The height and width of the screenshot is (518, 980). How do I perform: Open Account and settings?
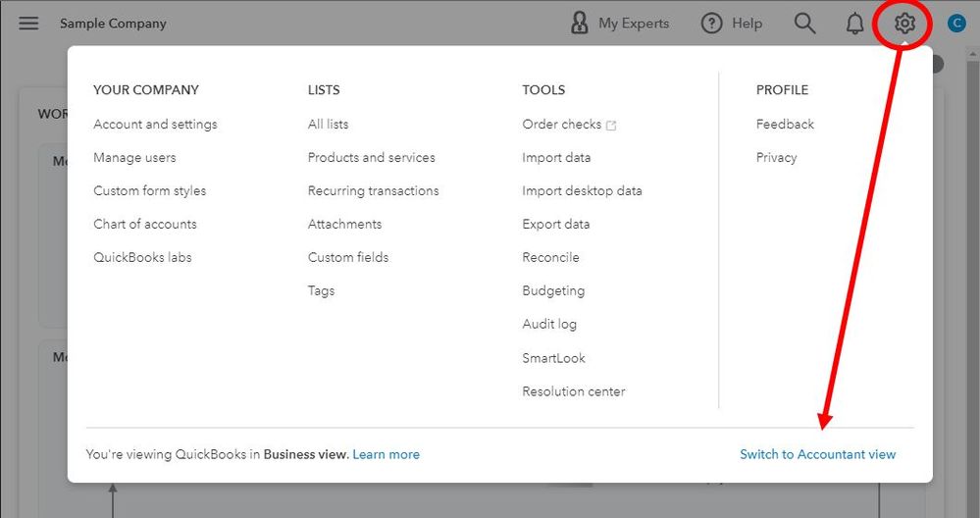coord(155,125)
